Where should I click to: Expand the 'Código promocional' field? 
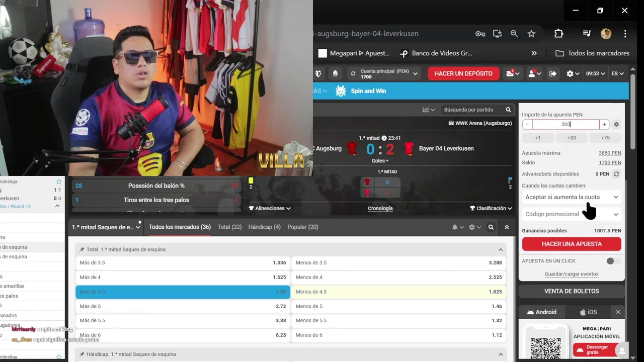pos(572,214)
